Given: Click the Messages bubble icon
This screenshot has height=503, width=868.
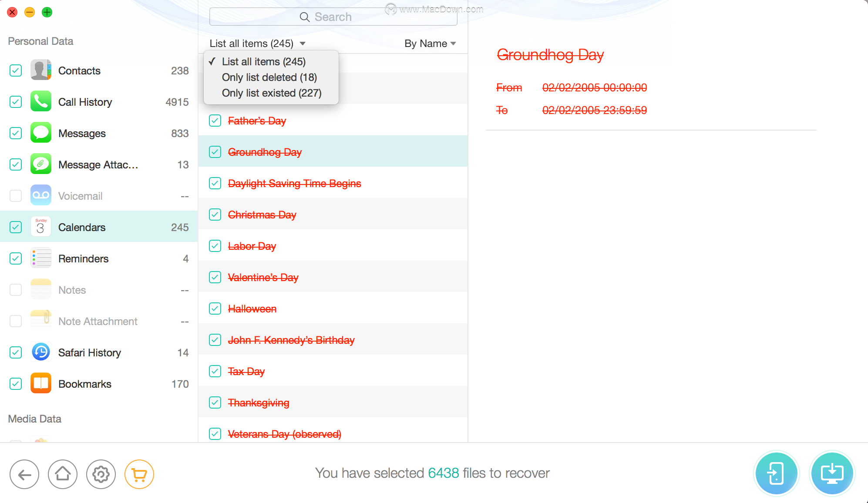Looking at the screenshot, I should 41,133.
